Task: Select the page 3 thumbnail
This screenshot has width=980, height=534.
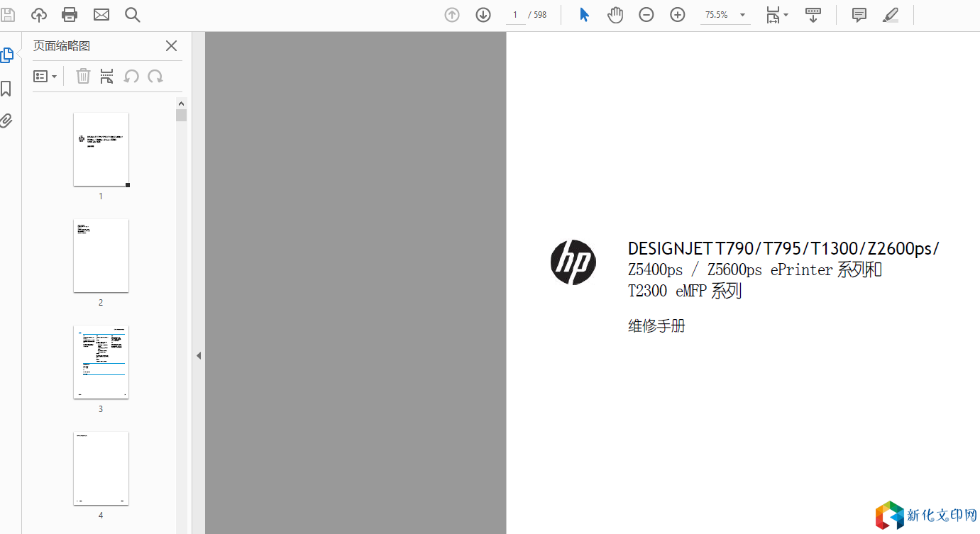Action: [x=101, y=362]
